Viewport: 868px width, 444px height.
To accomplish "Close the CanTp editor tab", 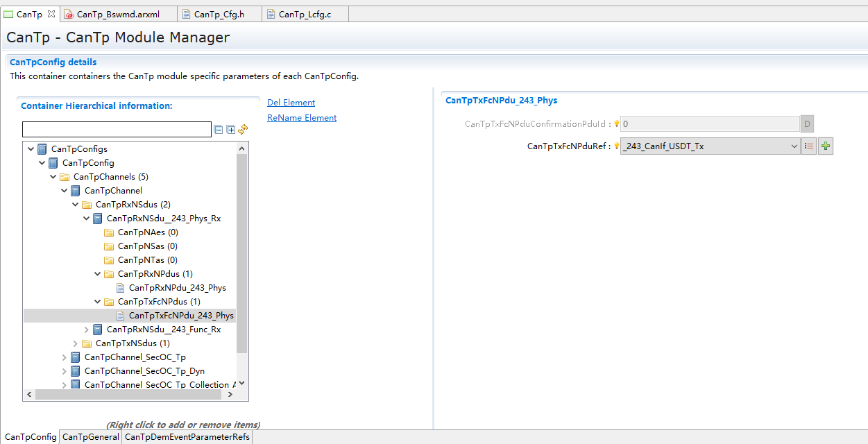I will click(x=51, y=14).
